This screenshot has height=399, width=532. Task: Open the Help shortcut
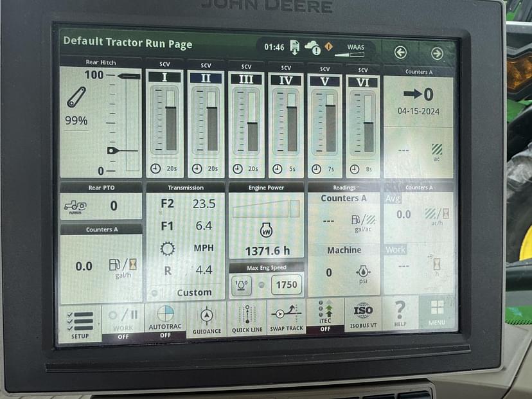click(x=400, y=313)
